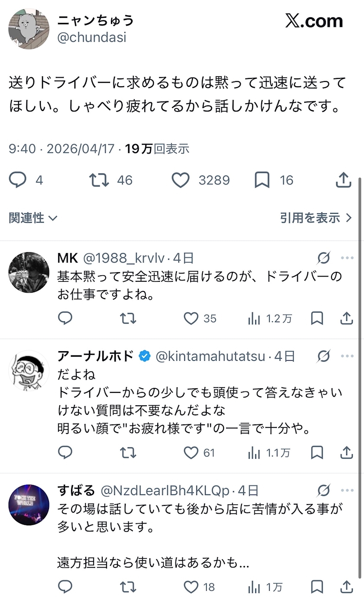The image size is (364, 603).
Task: Repost the main tweet with 46 reposts
Action: pyautogui.click(x=99, y=180)
